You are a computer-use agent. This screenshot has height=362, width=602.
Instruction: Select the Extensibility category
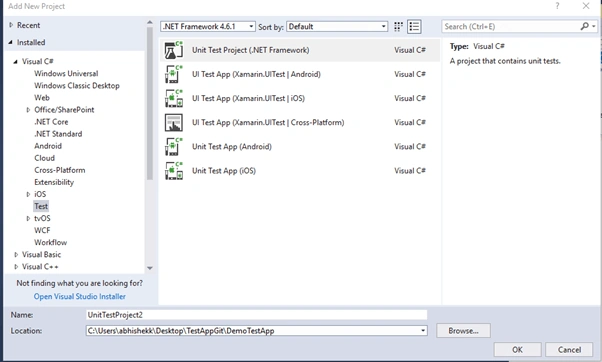(54, 182)
